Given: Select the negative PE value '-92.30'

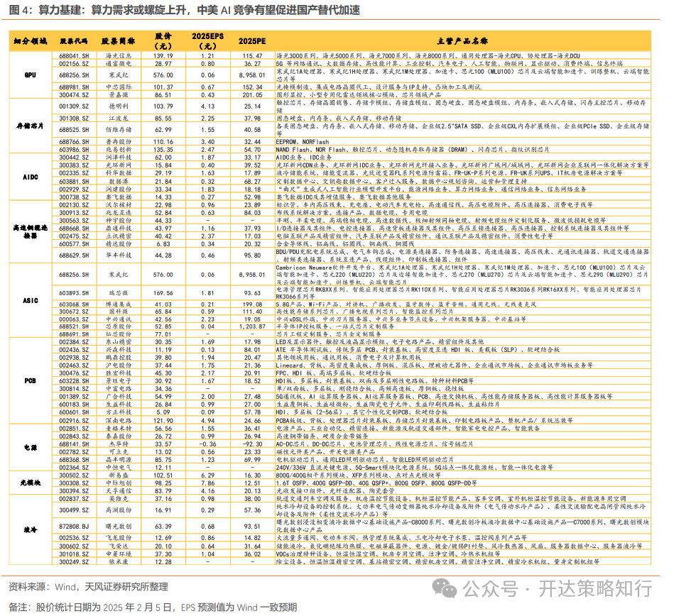Looking at the screenshot, I should click(252, 444).
